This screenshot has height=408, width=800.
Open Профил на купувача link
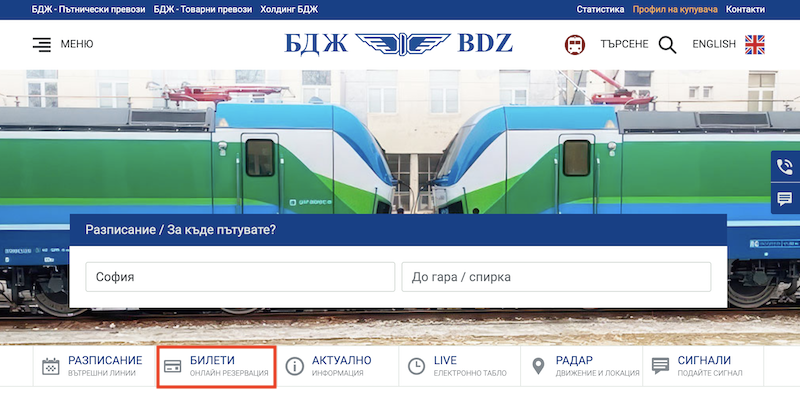pyautogui.click(x=675, y=9)
